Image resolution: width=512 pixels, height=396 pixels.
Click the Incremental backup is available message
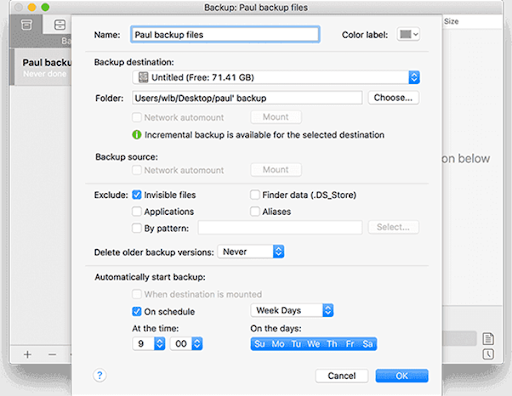point(264,135)
